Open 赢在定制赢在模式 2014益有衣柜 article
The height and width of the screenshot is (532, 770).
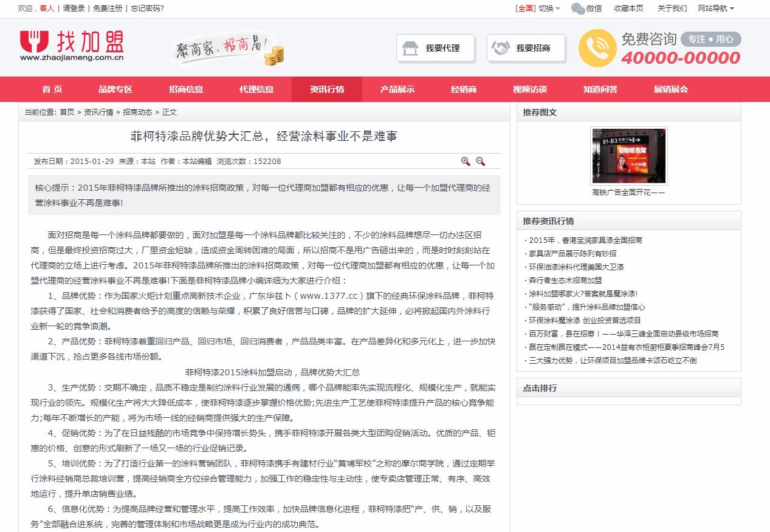point(627,347)
